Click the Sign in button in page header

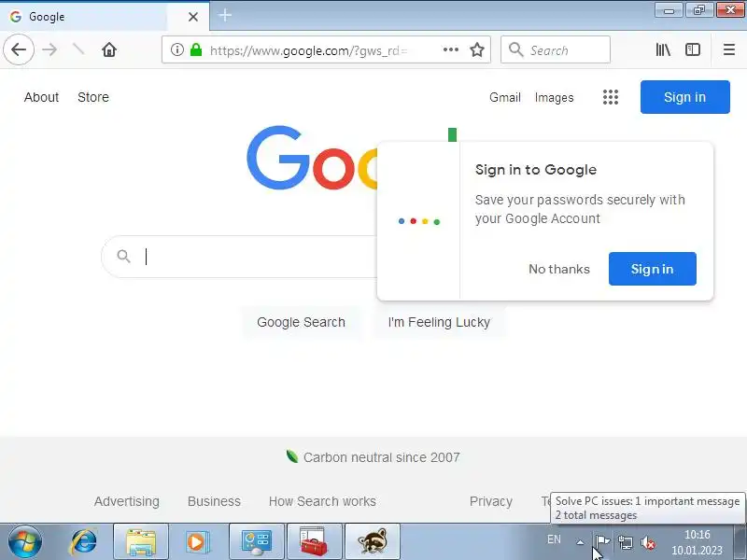tap(684, 97)
